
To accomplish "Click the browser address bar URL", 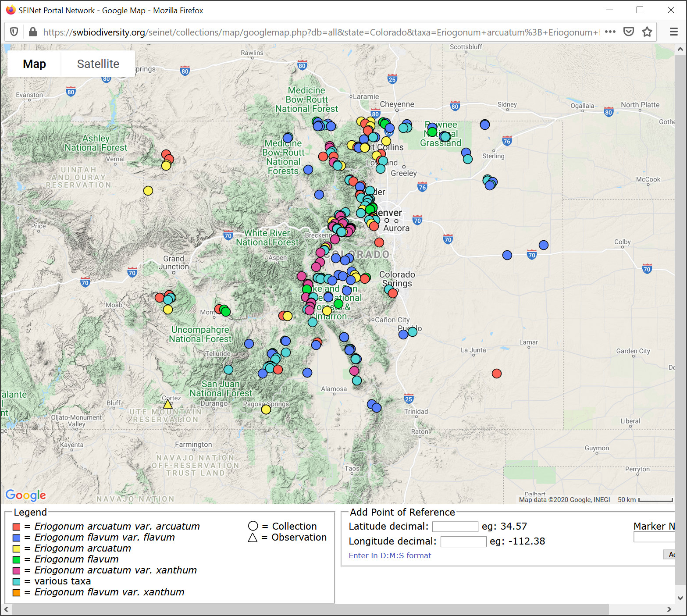I will click(322, 32).
